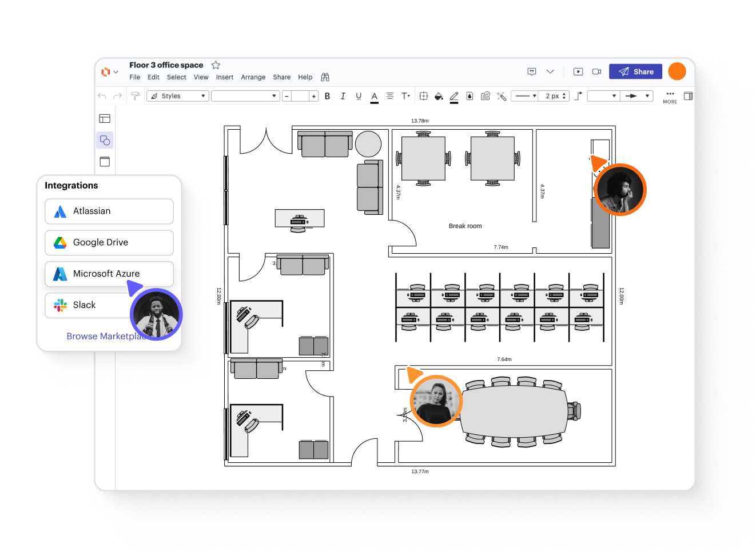Screen dimensions: 756x552
Task: Start presentation mode play icon
Action: coord(578,71)
